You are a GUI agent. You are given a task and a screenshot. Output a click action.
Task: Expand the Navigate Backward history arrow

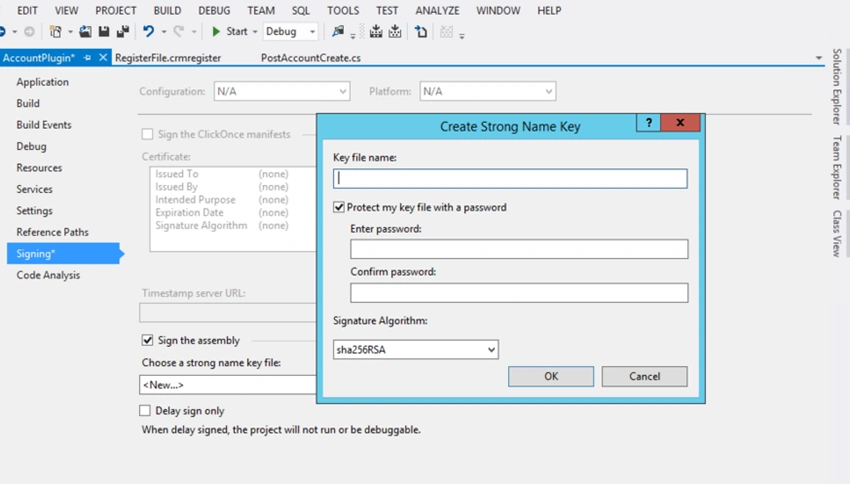[x=15, y=32]
